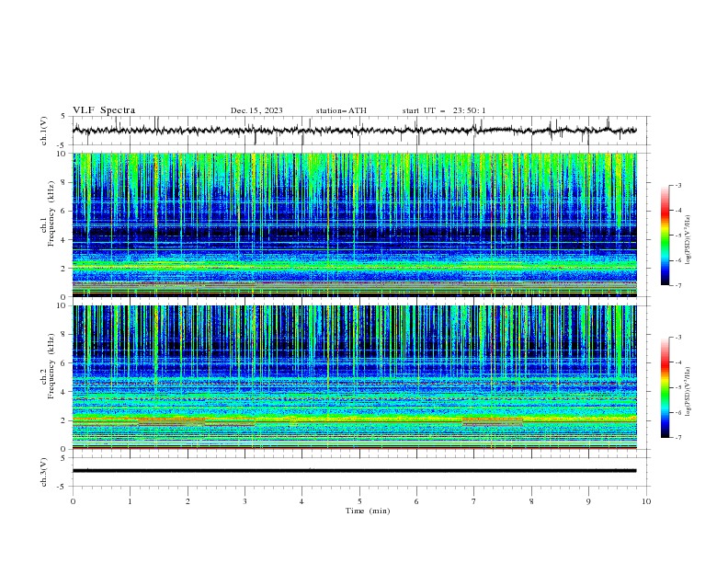
Task: Click the "-7" label on ch.2 colorbar
Action: [677, 438]
